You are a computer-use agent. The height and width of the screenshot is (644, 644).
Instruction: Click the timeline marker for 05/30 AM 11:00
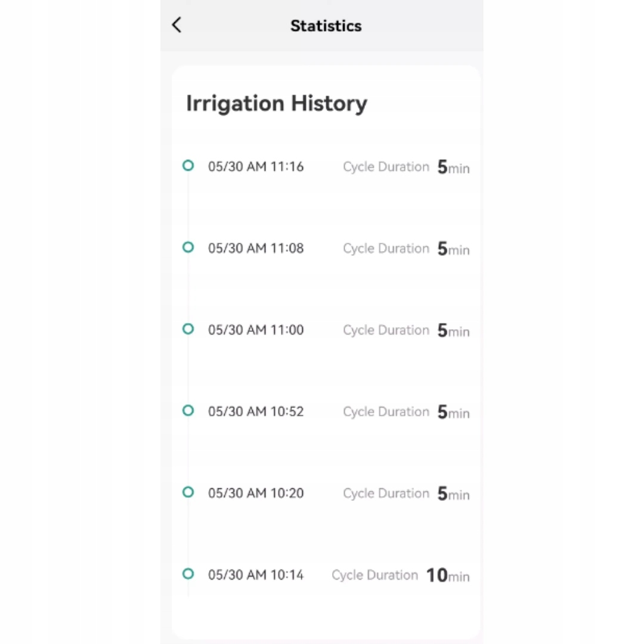coord(188,329)
